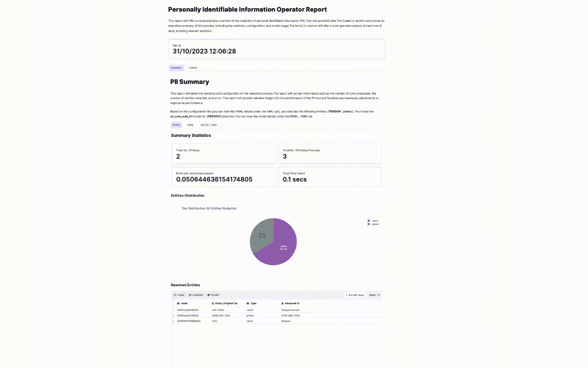
Task: Click the Total No. Of Rows card
Action: (224, 153)
